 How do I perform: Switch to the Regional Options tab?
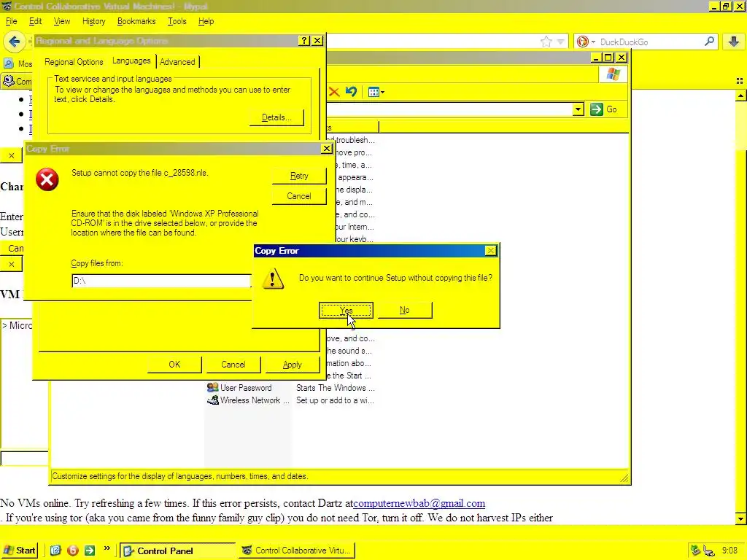(x=74, y=62)
